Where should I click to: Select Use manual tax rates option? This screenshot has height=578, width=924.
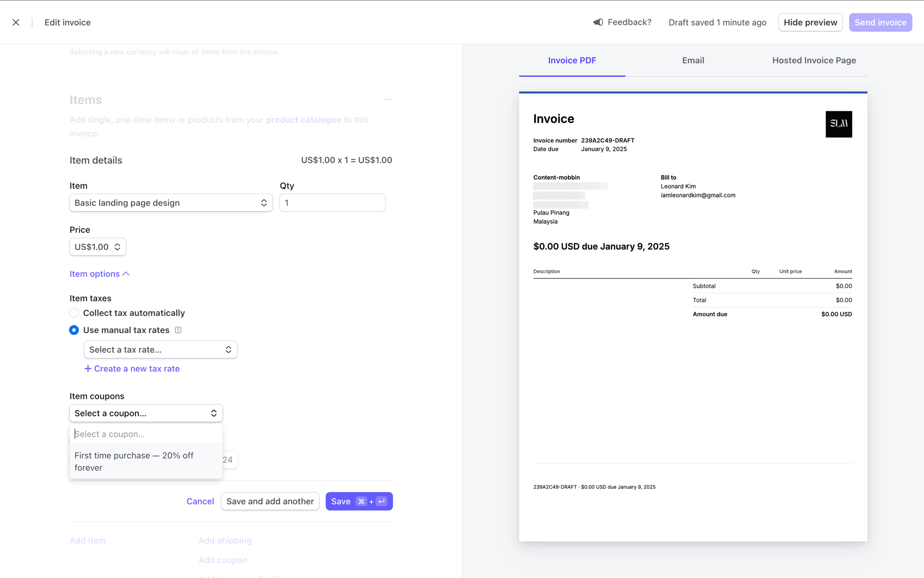(74, 330)
